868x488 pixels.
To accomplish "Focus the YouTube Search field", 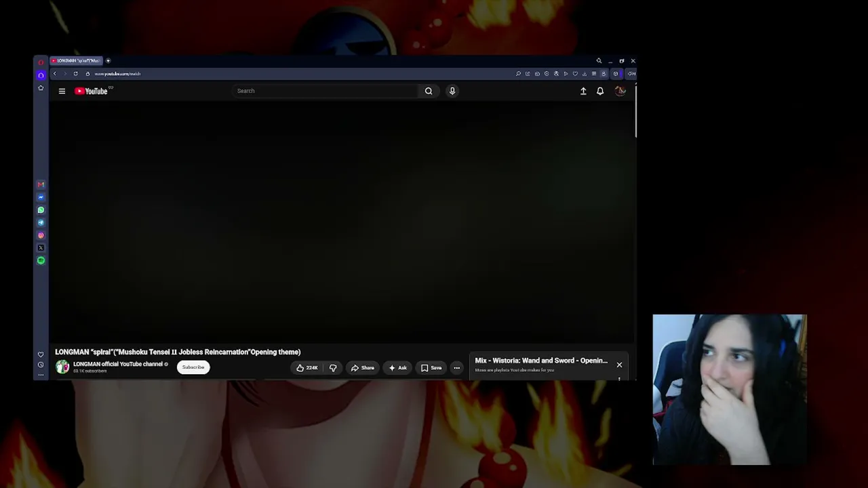I will 325,91.
